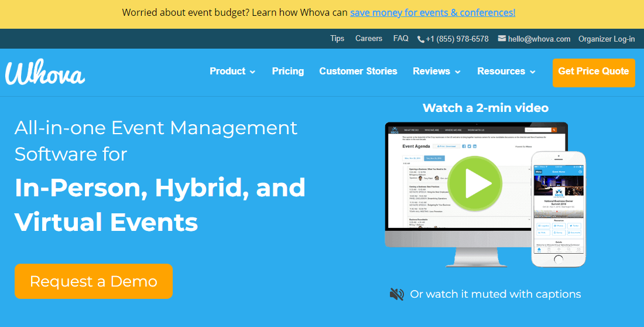The image size is (644, 327).
Task: Click the Event Agenda text in the monitor mockup
Action: (416, 146)
